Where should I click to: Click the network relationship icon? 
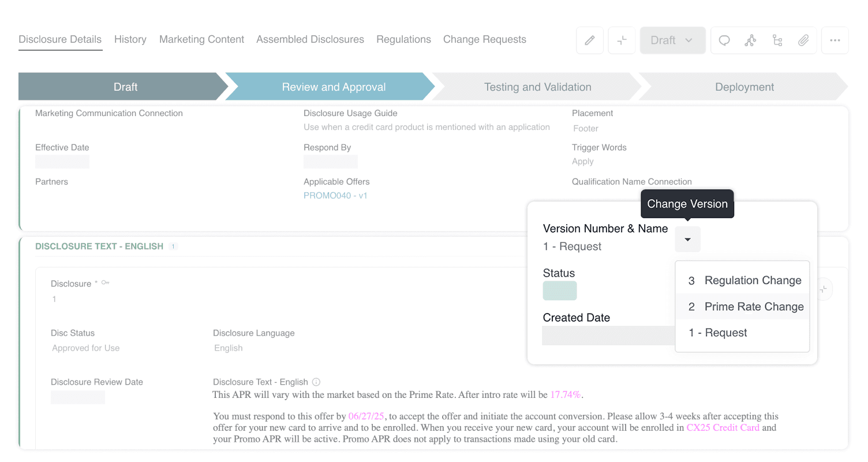750,40
